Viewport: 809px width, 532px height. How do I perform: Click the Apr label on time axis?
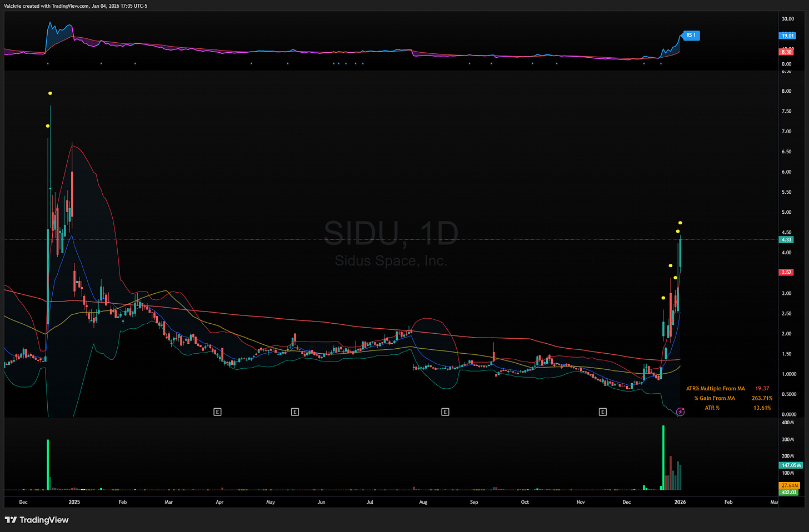tap(219, 502)
